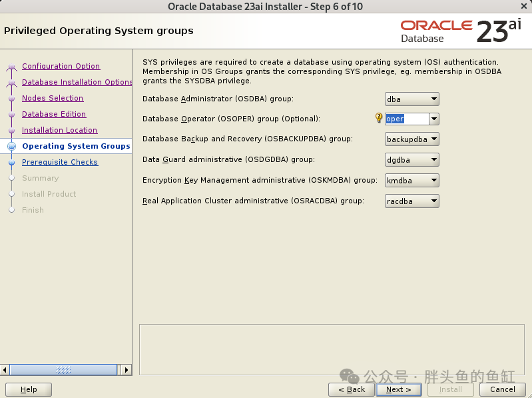Open the Database Edition step
The width and height of the screenshot is (532, 398).
pos(54,114)
